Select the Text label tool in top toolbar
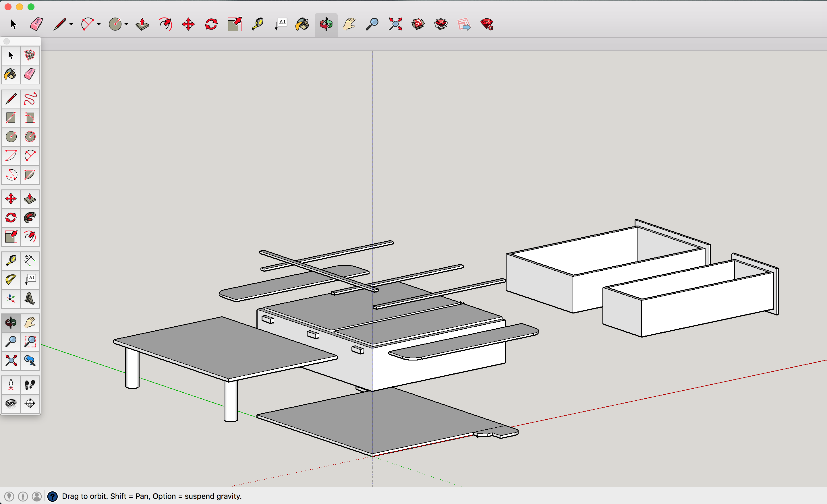This screenshot has width=827, height=504. coord(281,24)
